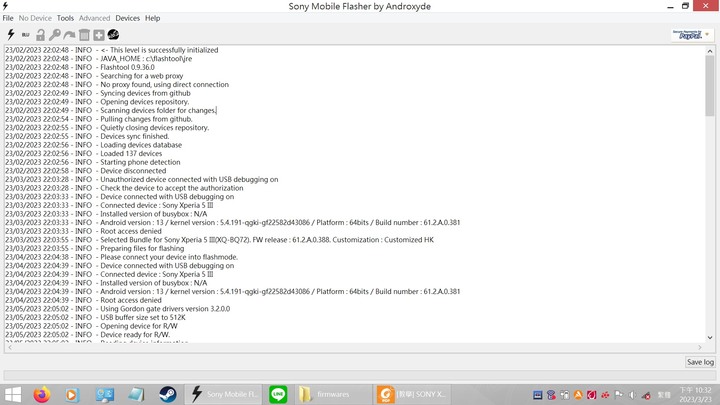Click the notebook taskbar icon next to Steam

coord(136,394)
